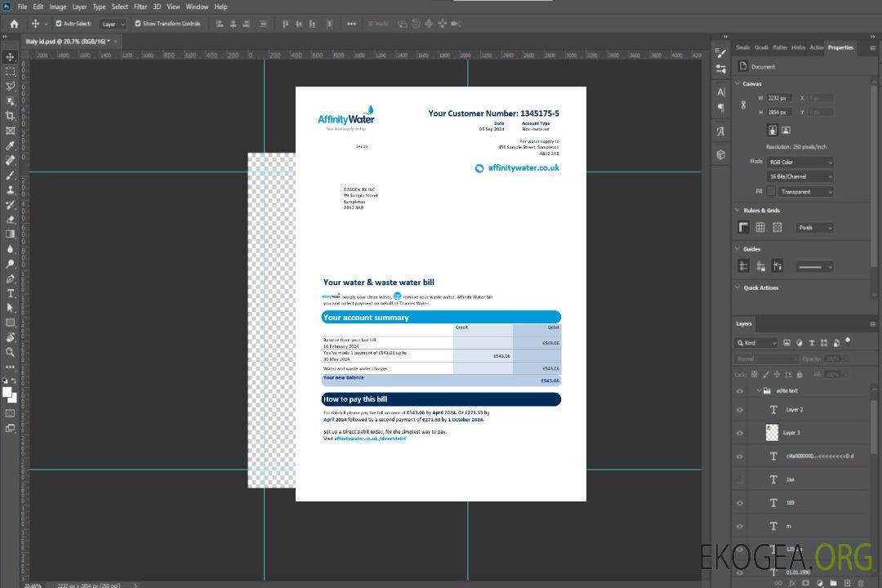Open the File menu

coord(23,7)
